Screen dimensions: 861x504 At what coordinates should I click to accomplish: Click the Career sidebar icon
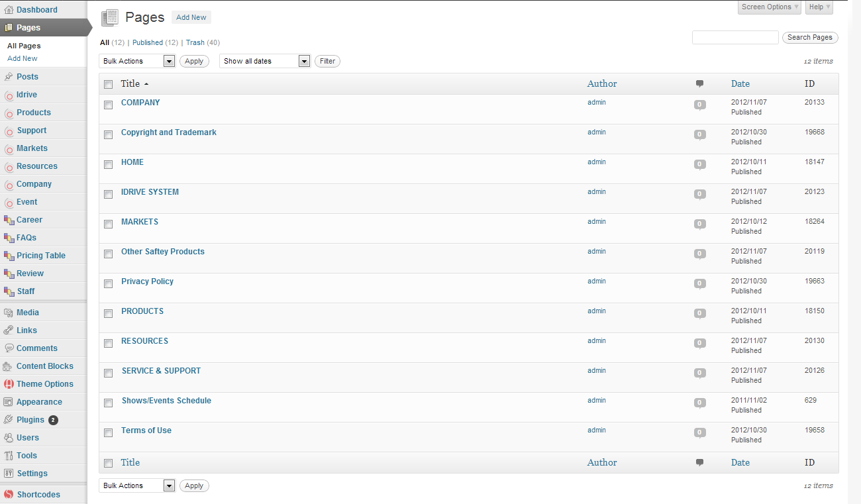coord(9,220)
